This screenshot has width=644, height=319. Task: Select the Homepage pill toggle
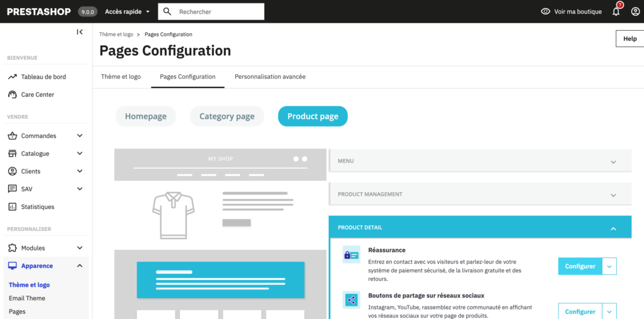[145, 116]
